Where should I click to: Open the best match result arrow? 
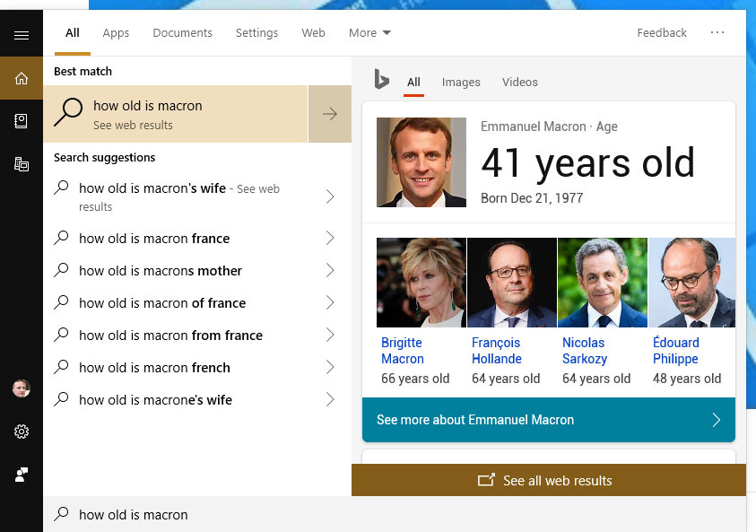pyautogui.click(x=330, y=114)
